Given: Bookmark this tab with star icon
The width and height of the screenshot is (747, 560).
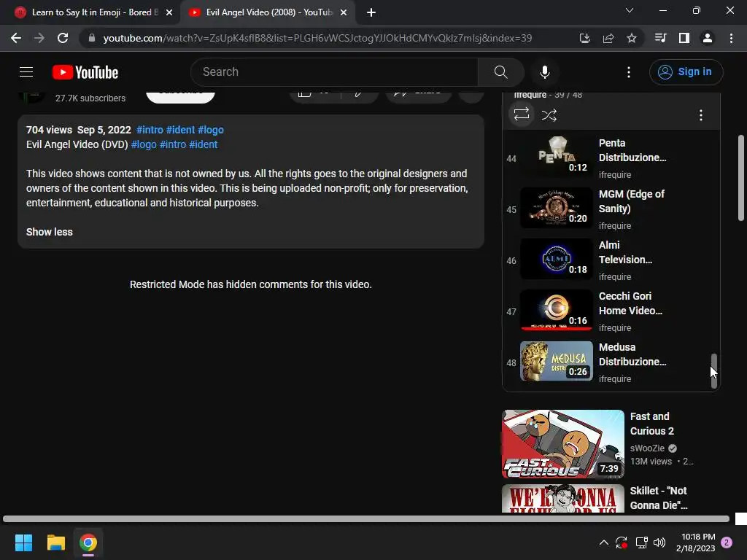Looking at the screenshot, I should point(632,38).
